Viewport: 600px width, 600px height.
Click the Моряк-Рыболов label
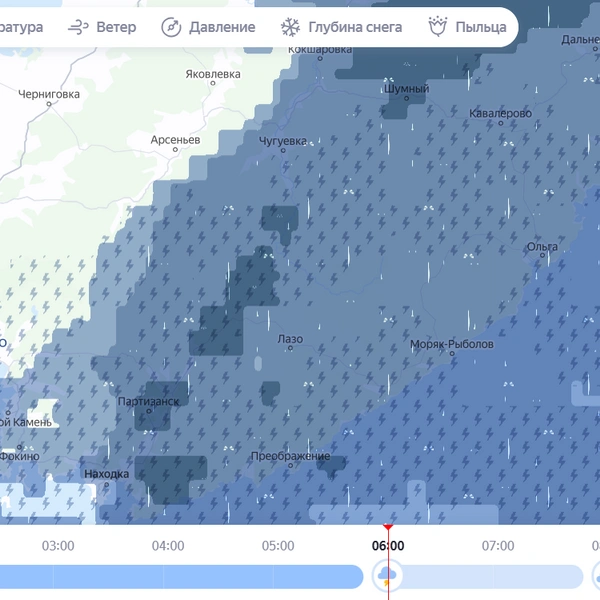click(x=452, y=344)
